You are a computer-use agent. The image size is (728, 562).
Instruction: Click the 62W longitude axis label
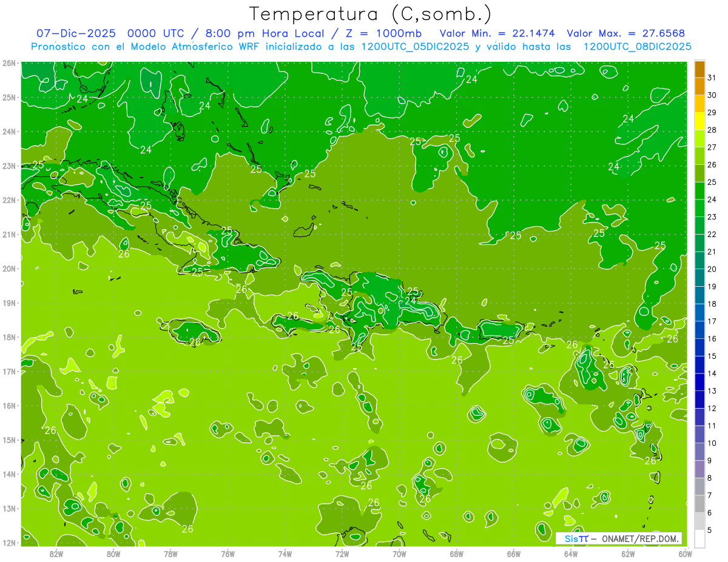[629, 554]
